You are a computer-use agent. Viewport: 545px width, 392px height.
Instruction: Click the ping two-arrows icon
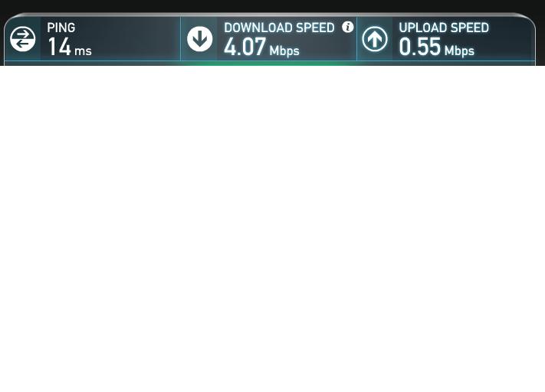click(22, 39)
